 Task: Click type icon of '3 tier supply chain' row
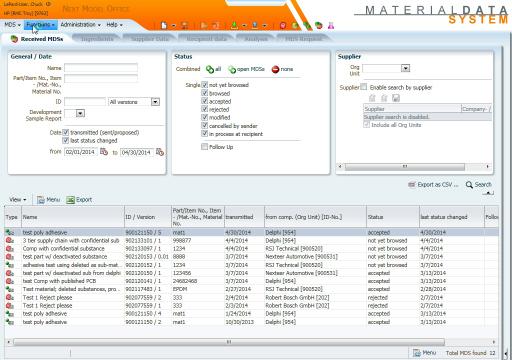tap(10, 240)
